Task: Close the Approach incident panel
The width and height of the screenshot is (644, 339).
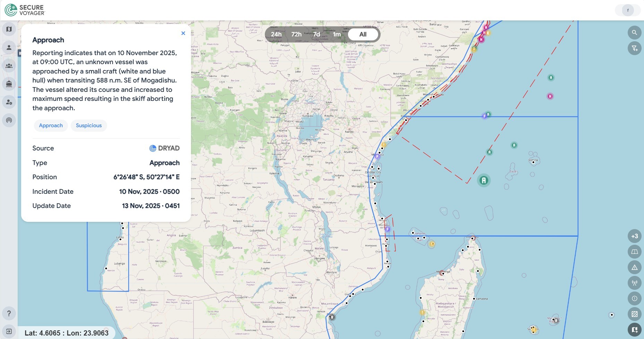Action: (x=183, y=33)
